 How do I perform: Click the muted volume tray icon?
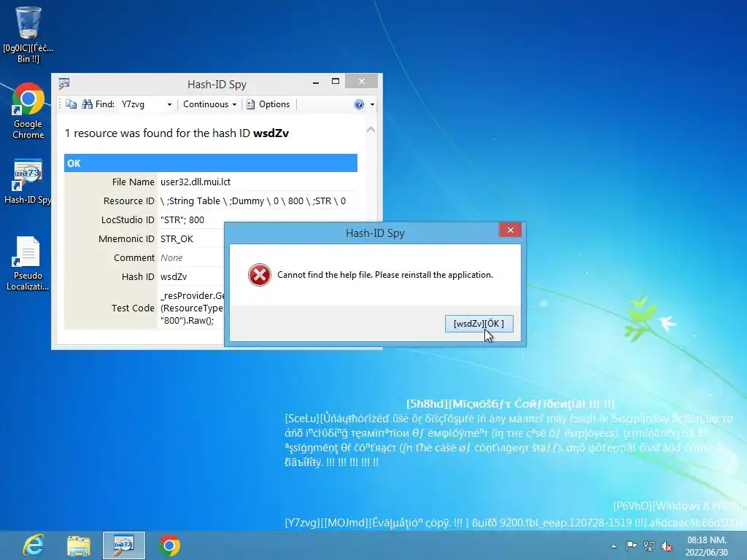667,546
